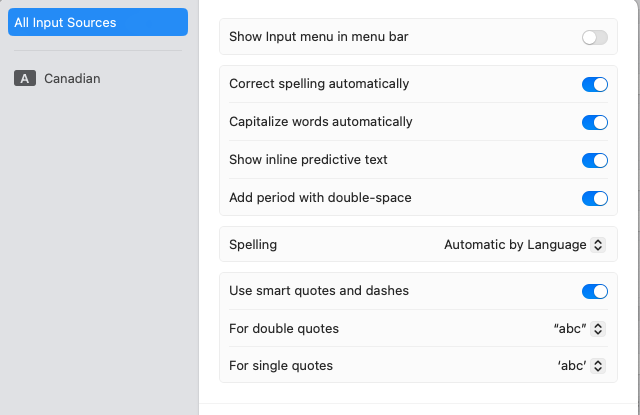The height and width of the screenshot is (415, 640).
Task: Click chevron arrows beside double quotes value
Action: pos(598,329)
